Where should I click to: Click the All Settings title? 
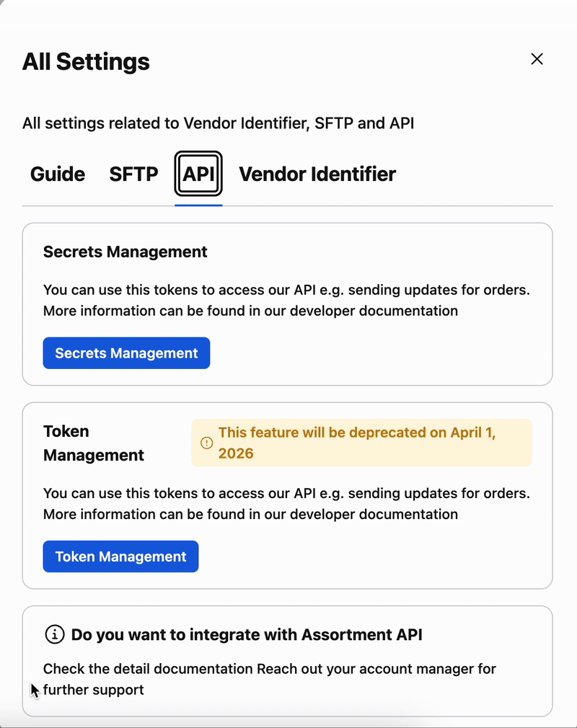click(86, 62)
